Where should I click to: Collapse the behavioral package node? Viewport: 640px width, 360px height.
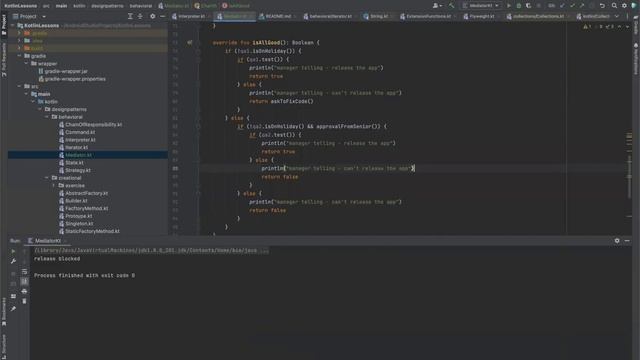[x=47, y=117]
